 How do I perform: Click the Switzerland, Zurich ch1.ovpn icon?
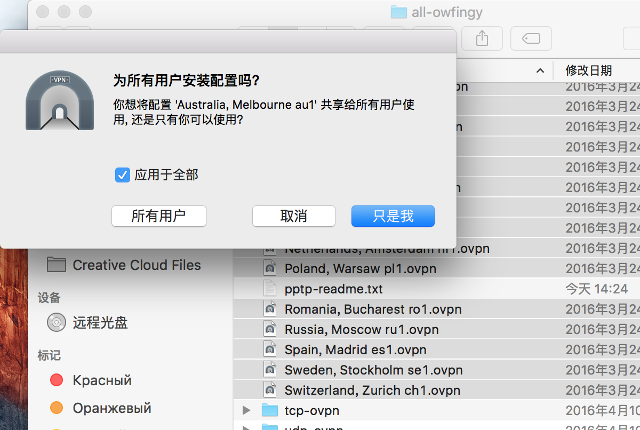pos(270,390)
